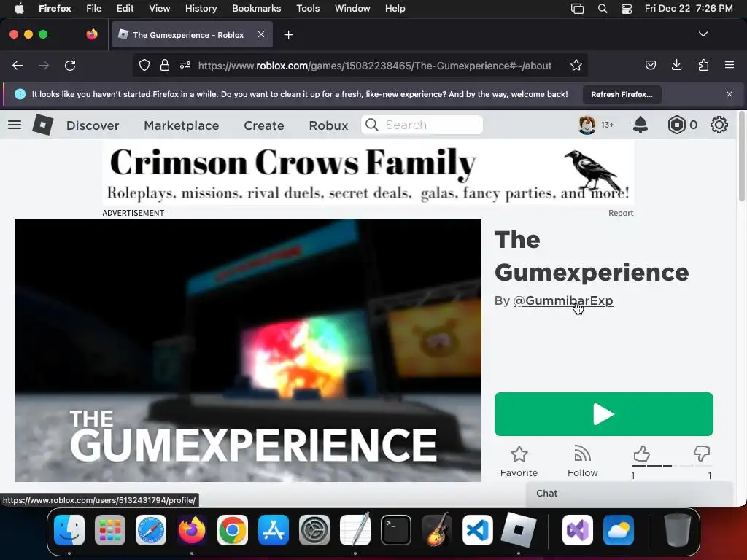Open the Bookmarks menu

point(256,8)
